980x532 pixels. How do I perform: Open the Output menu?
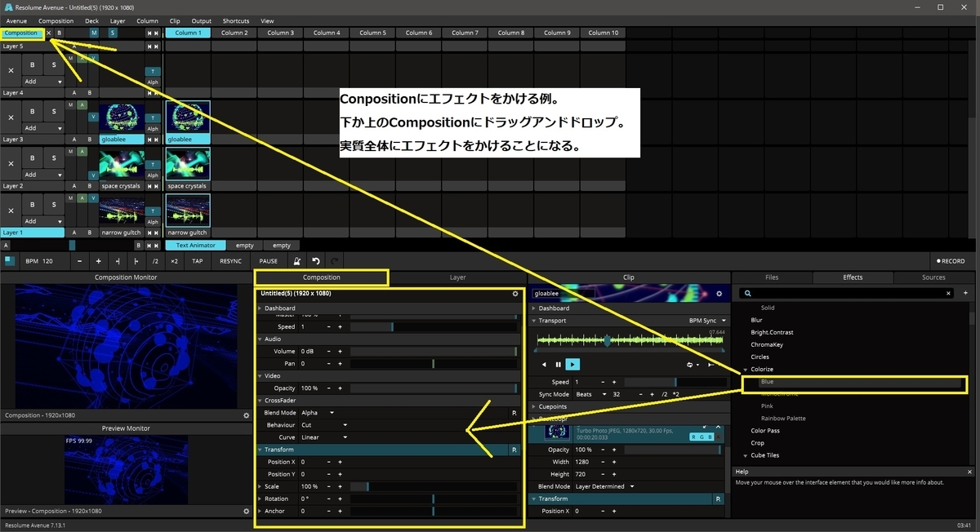pos(201,21)
